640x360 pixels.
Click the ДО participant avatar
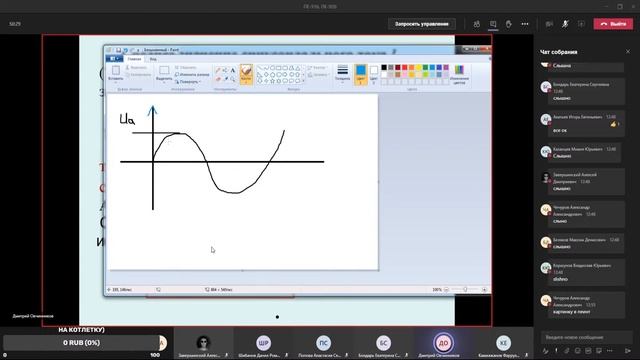pos(443,343)
